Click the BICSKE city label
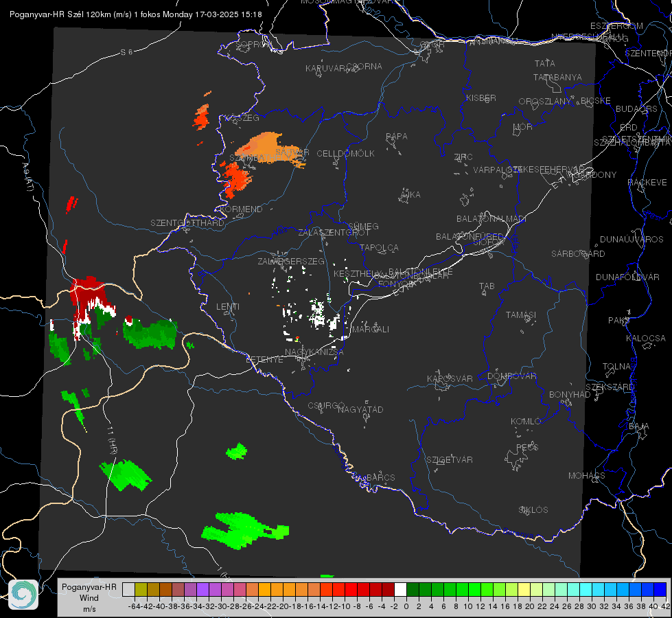The height and width of the screenshot is (618, 672). click(596, 101)
